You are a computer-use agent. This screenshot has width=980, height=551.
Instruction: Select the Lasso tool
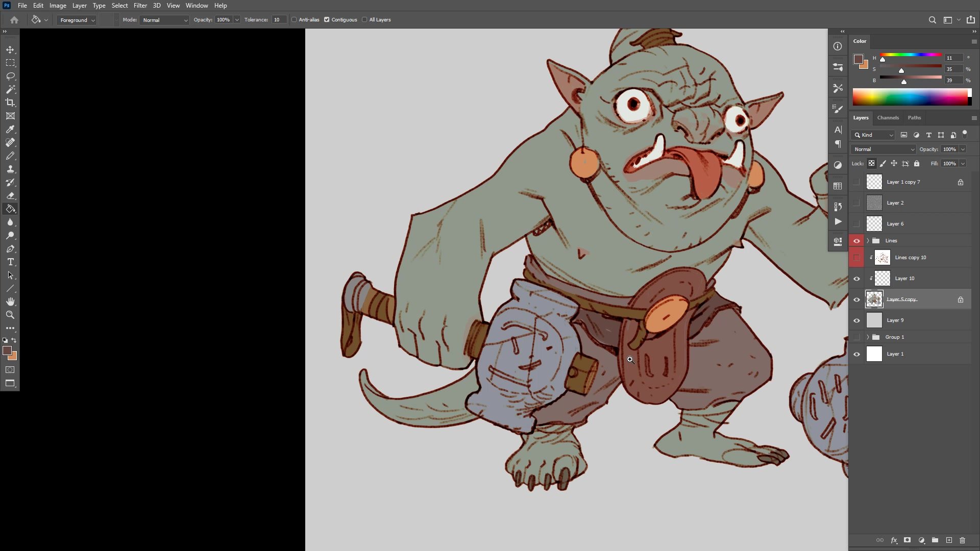click(10, 76)
